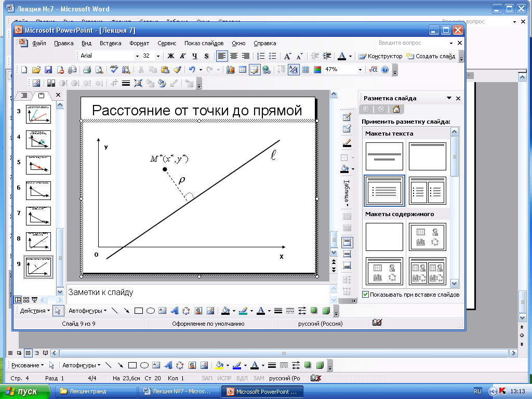The height and width of the screenshot is (399, 532).
Task: Open Рисование dropdown in Word window
Action: [x=28, y=365]
